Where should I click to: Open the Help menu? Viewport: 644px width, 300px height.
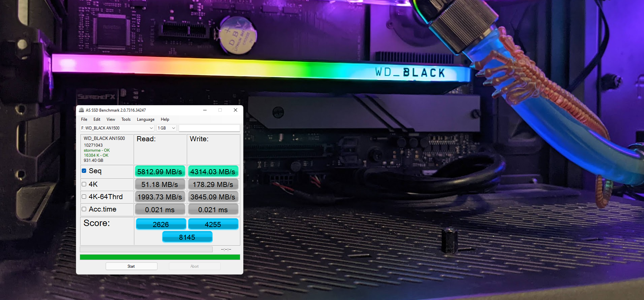(x=165, y=119)
